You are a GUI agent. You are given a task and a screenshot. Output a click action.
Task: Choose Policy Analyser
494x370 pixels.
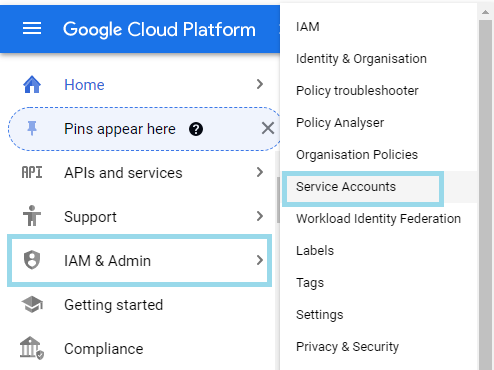tap(340, 123)
